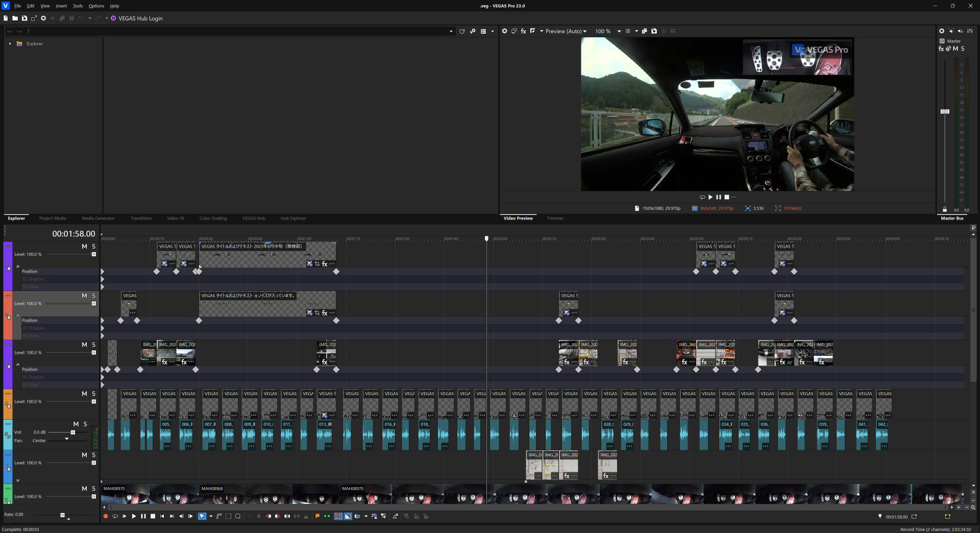This screenshot has height=533, width=980.
Task: Open the Video FX tab
Action: (x=176, y=219)
